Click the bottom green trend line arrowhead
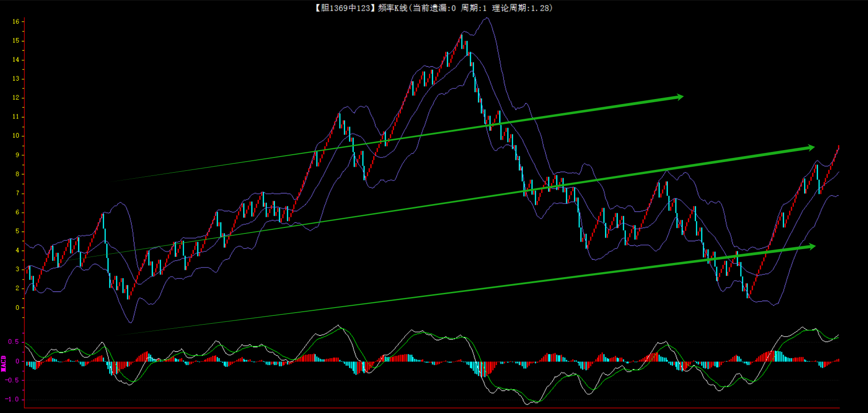Viewport: 868px width, 413px height. point(811,247)
